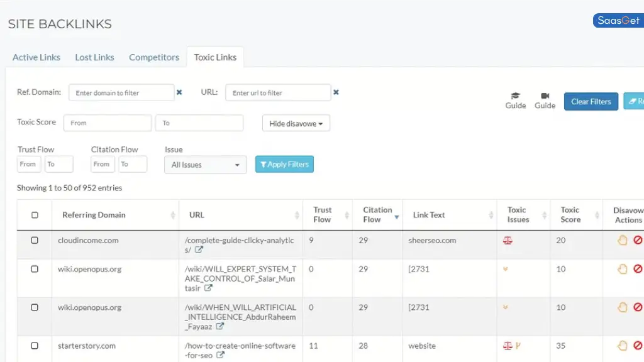Check the WILL_EXPERT_SYSTEM row checkbox
The image size is (644, 362).
[x=35, y=269]
